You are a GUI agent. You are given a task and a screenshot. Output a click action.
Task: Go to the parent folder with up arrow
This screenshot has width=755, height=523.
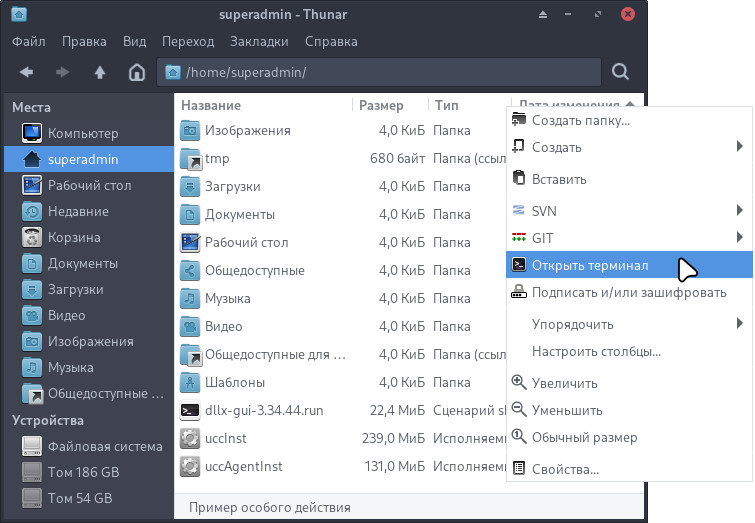pos(99,72)
